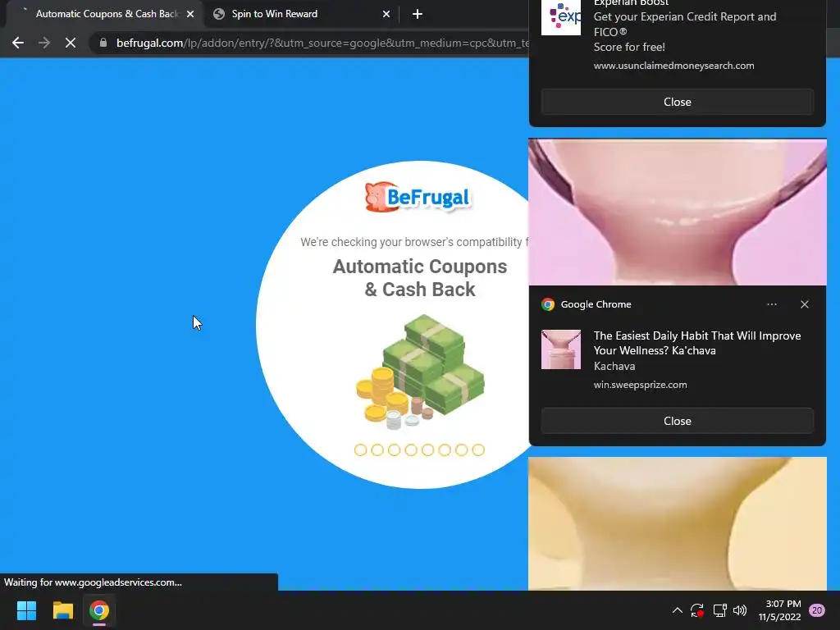Click the yellow notification image at the bottom
This screenshot has height=630, width=840.
click(677, 523)
